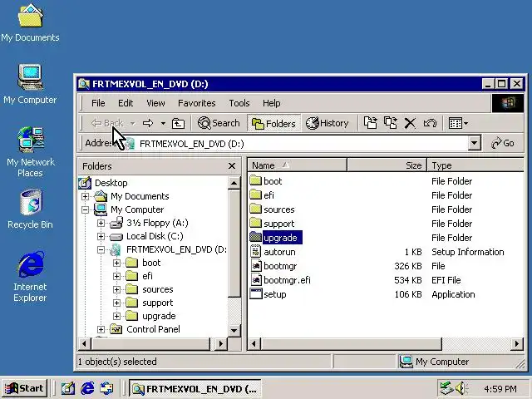532x399 pixels.
Task: Click the Go button
Action: click(503, 144)
